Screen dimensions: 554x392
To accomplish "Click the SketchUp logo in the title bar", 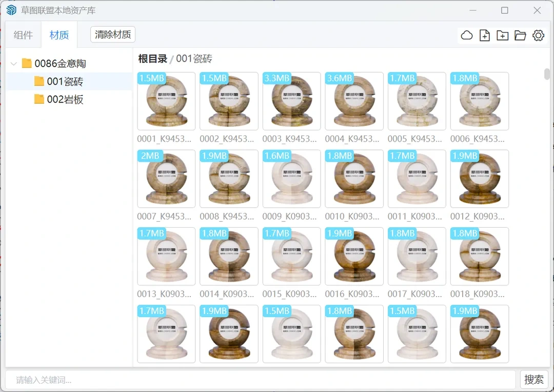I will pos(11,10).
